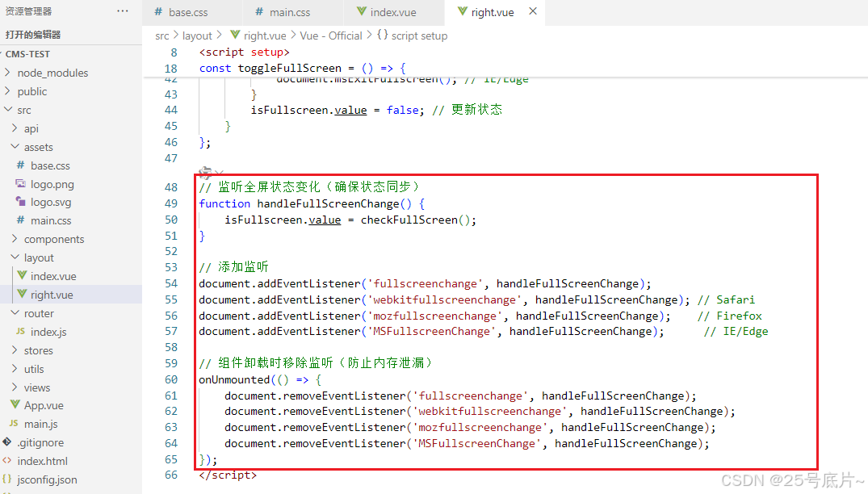Click line number 60 in the gutter
Screen dimensions: 868x494
coord(171,380)
